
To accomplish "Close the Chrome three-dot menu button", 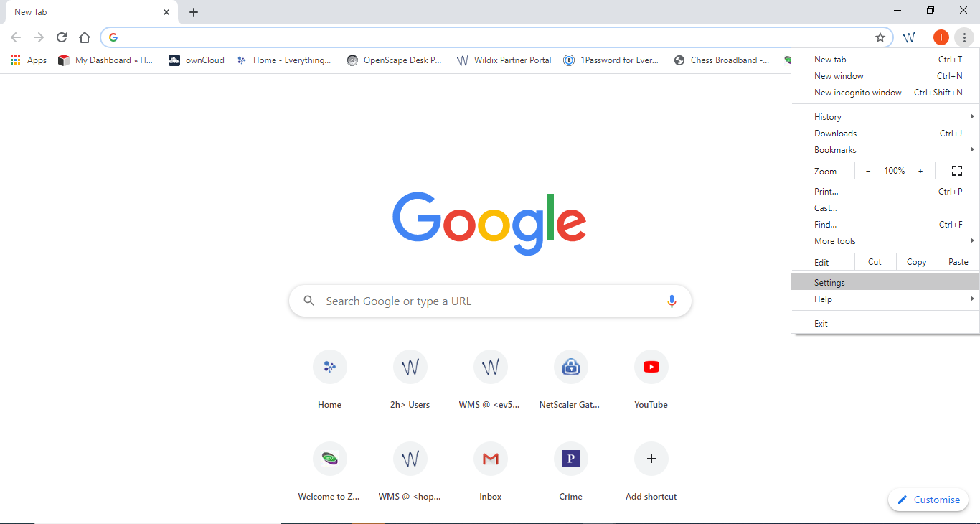I will [x=965, y=37].
